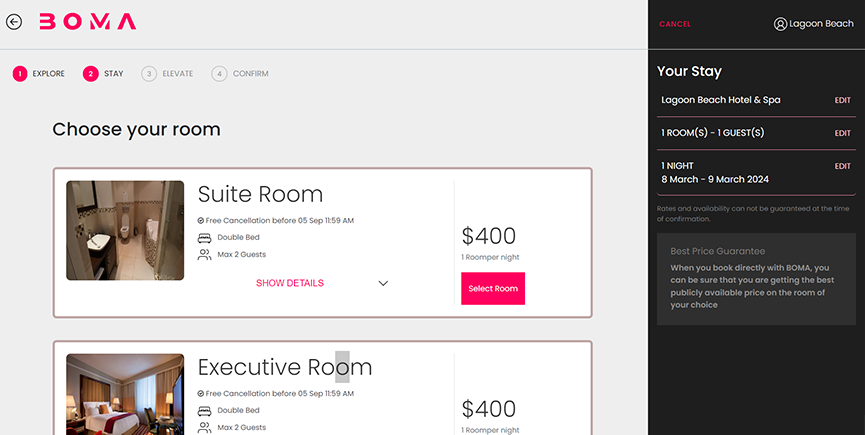
Task: Edit the Lagoon Beach Hotel & Spa selection
Action: pyautogui.click(x=842, y=100)
